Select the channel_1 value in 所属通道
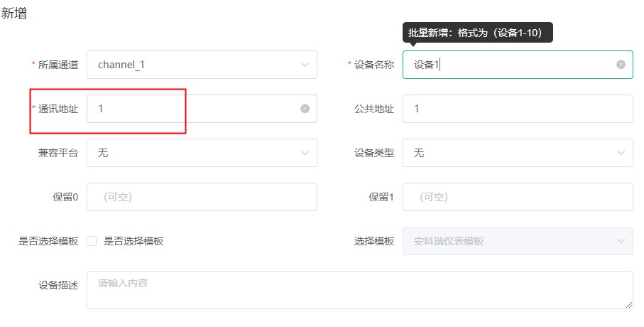 (121, 65)
